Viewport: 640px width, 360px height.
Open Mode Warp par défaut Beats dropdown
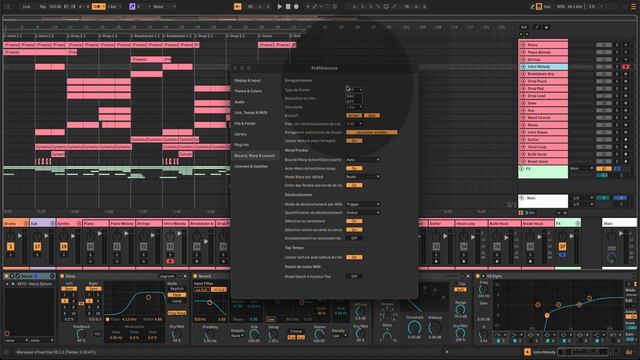(x=363, y=177)
